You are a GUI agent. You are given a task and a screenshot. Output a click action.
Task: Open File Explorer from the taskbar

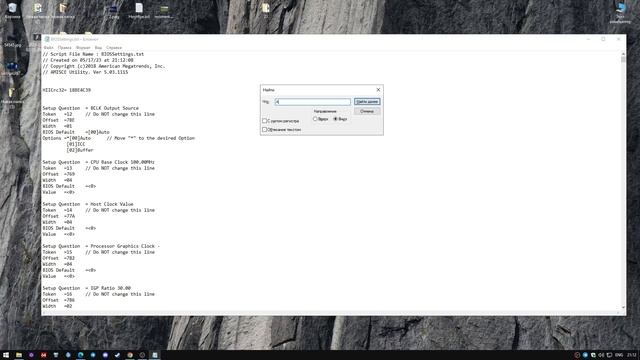(x=19, y=355)
